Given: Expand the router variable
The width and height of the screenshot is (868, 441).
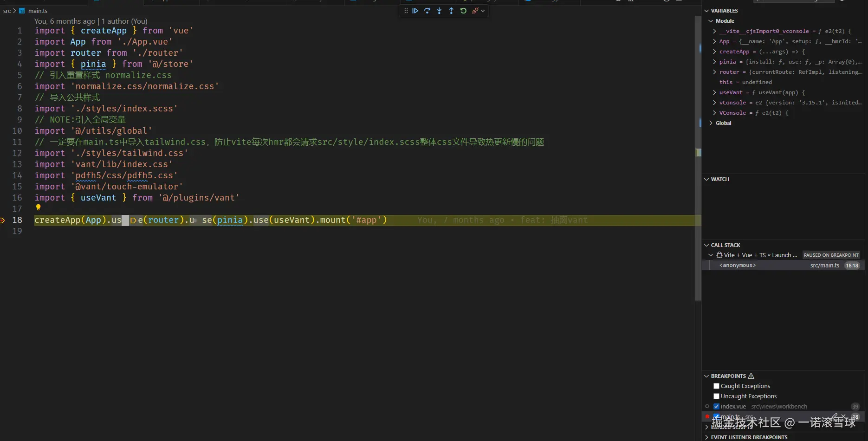Looking at the screenshot, I should (714, 72).
